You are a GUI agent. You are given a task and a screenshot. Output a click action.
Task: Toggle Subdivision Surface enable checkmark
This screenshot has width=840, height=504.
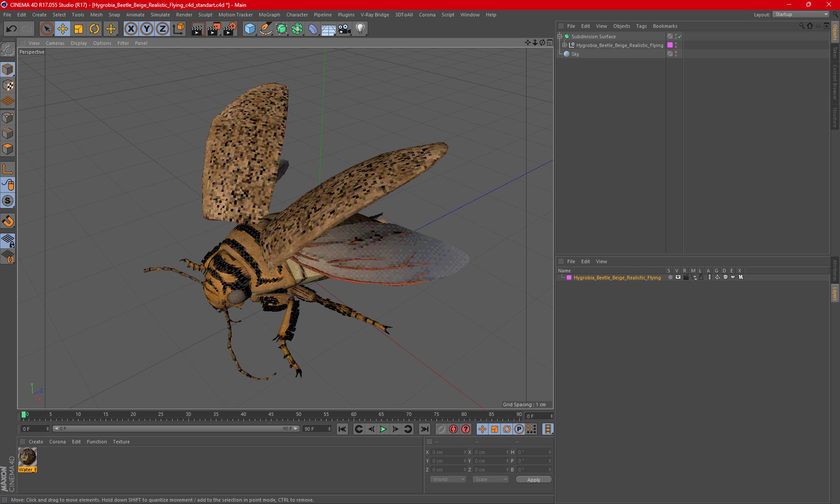[x=680, y=36]
